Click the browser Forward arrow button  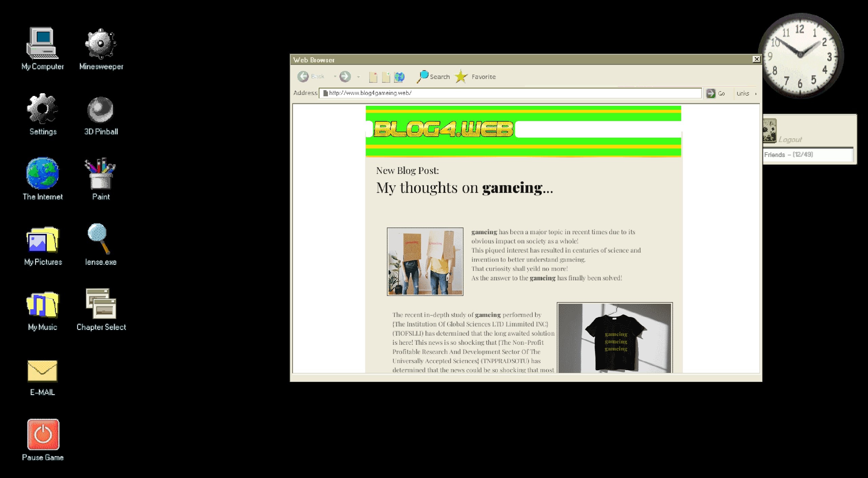(345, 77)
